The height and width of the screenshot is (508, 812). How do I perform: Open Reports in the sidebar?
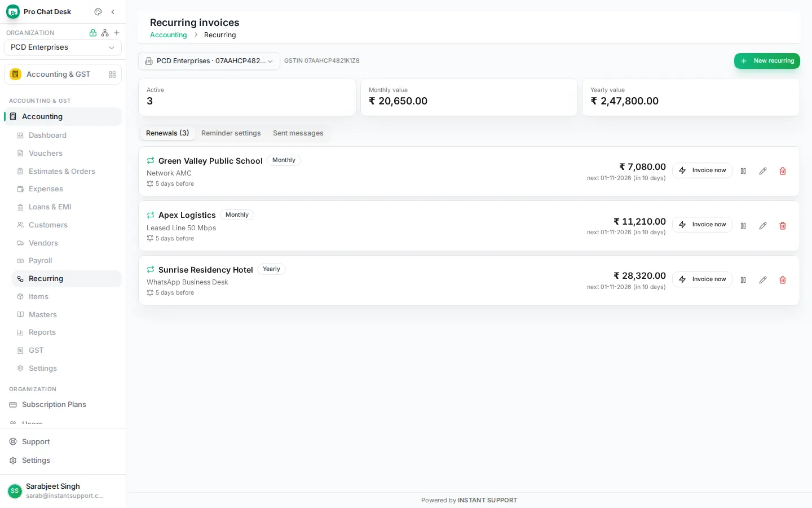point(67,332)
